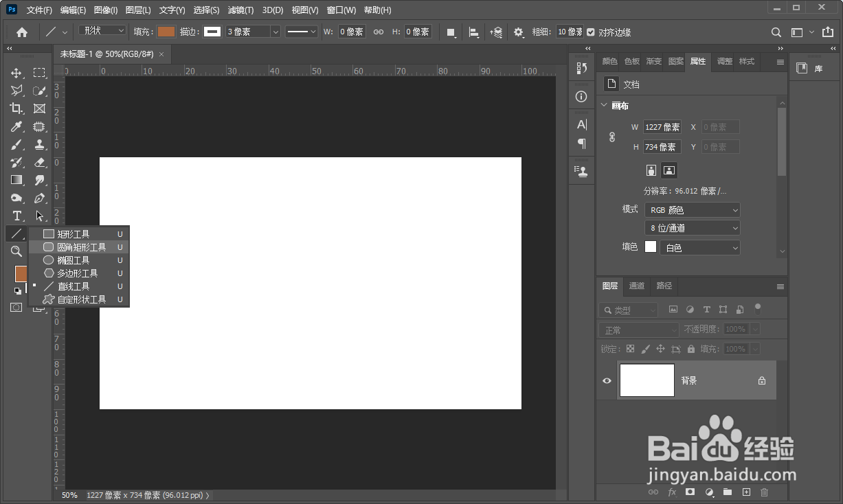Select the Gradient tool
The width and height of the screenshot is (843, 504).
tap(16, 180)
